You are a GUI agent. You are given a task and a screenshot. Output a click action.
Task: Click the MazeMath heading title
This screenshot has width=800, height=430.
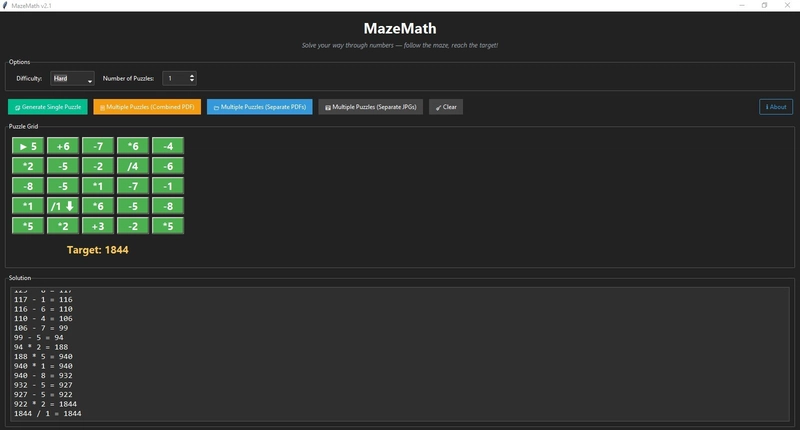(400, 29)
